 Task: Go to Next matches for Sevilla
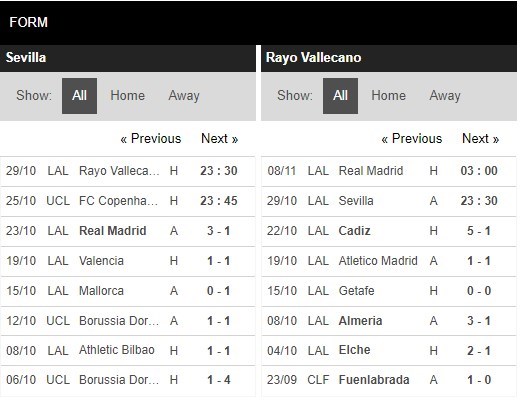point(220,139)
